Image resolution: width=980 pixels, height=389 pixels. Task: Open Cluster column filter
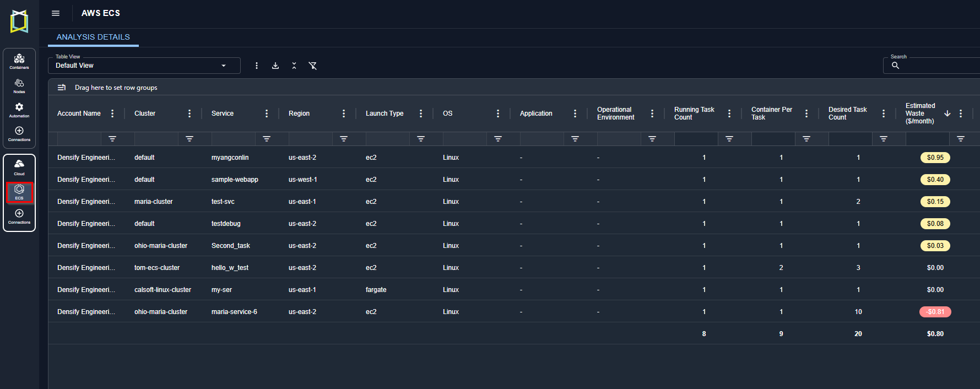(x=189, y=139)
